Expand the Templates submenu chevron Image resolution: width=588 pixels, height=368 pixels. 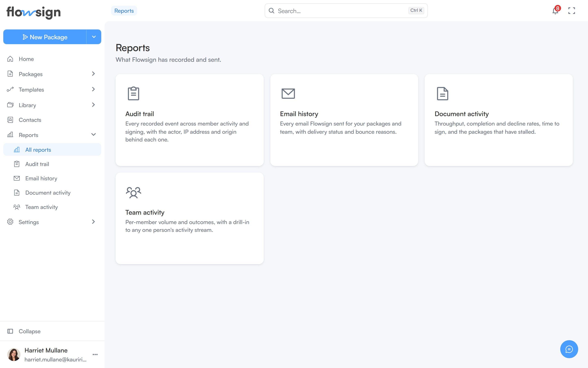93,89
